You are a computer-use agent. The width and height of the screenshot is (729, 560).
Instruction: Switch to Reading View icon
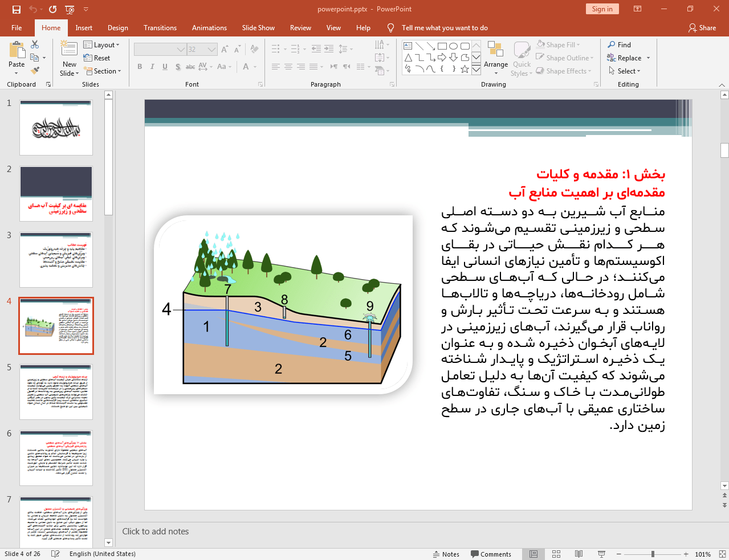pos(579,554)
